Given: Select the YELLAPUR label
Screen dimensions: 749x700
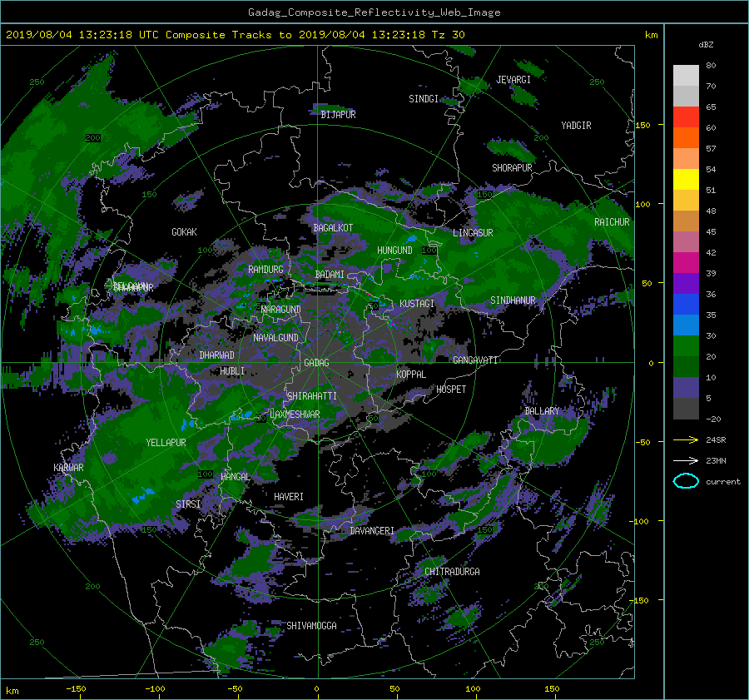Looking at the screenshot, I should click(x=166, y=443).
